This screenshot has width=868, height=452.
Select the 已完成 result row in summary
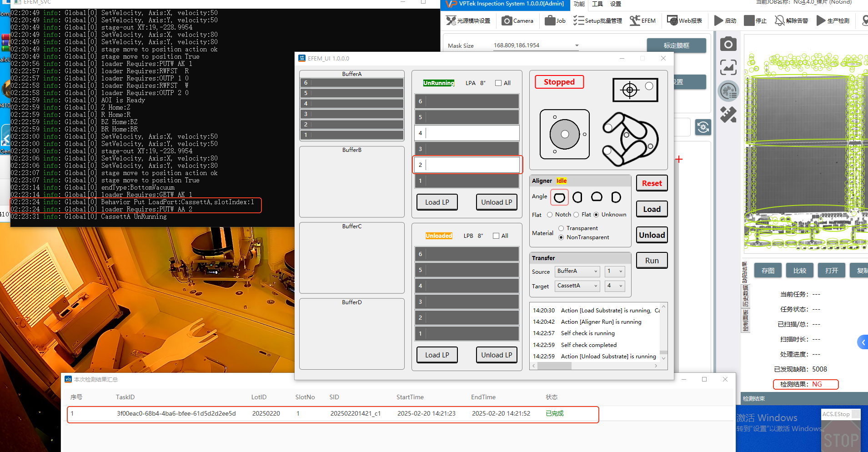tap(333, 414)
